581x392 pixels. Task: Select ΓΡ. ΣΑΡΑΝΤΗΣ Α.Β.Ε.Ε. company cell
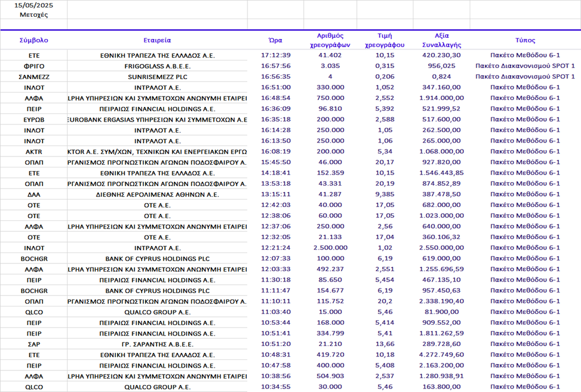click(157, 345)
